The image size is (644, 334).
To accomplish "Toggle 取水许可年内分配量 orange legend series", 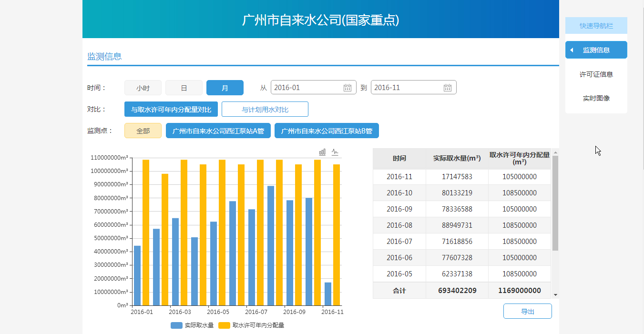I will coord(251,325).
